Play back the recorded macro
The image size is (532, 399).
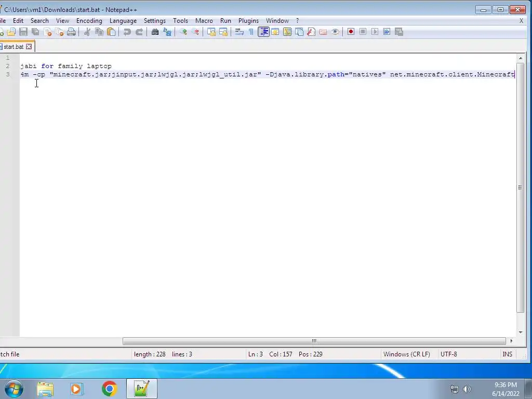[375, 32]
